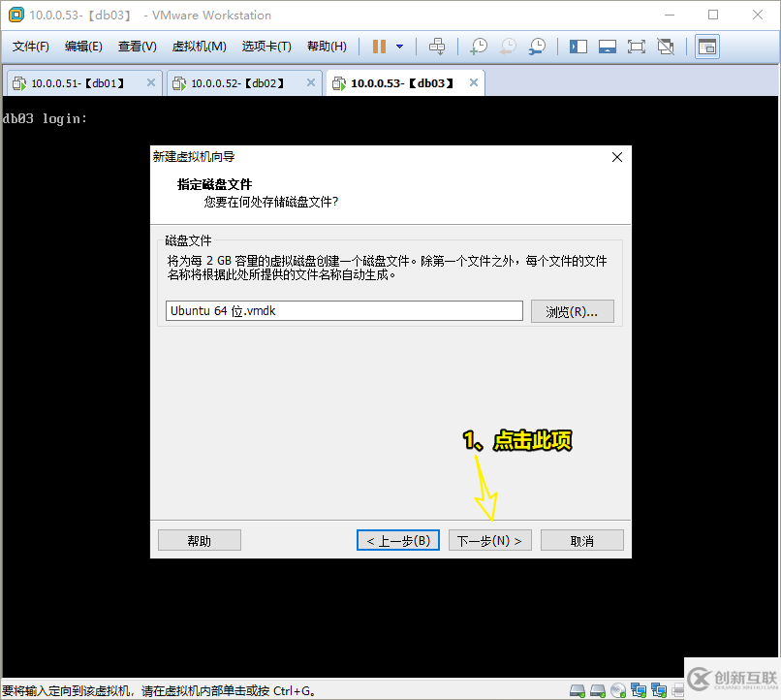Switch to the 10.0.0.52-【db02】 tab
Image resolution: width=781 pixels, height=700 pixels.
tap(243, 82)
